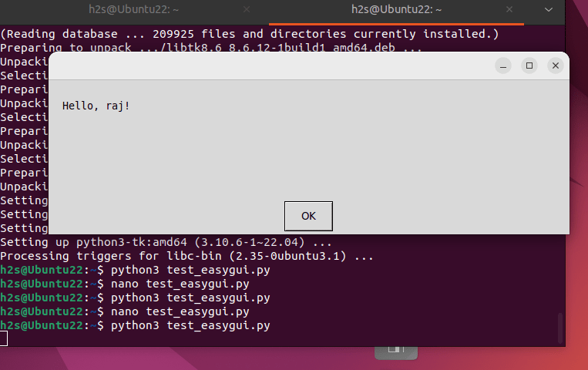Click the terminal's vertical scrollbar thumb

pos(560,328)
